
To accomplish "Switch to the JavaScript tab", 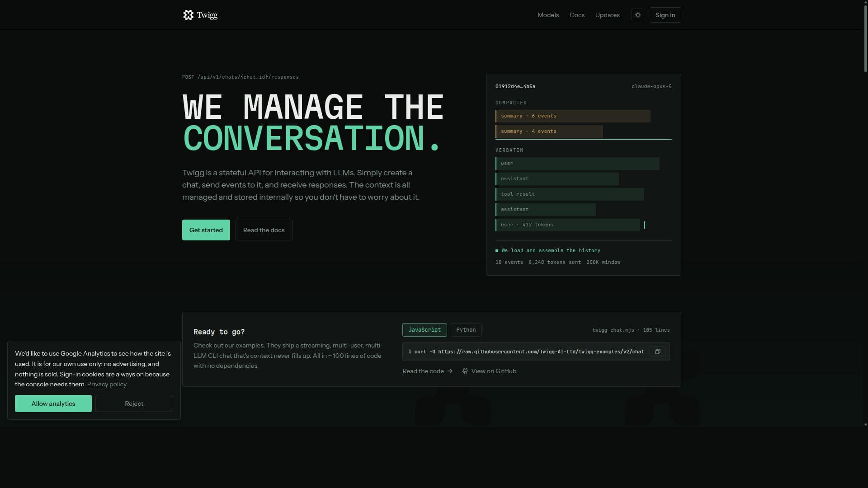I will coord(425,330).
